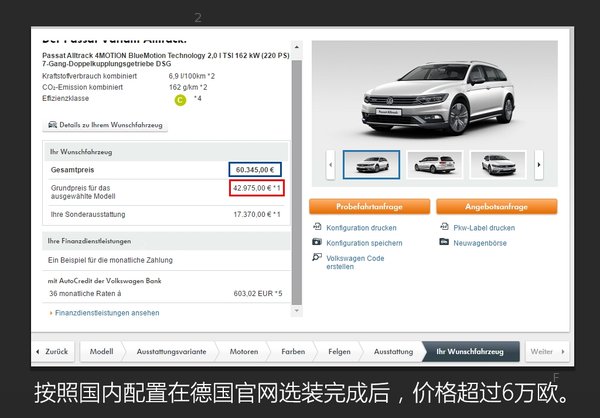This screenshot has height=418, width=600.
Task: Go to the Motoren step
Action: point(244,351)
